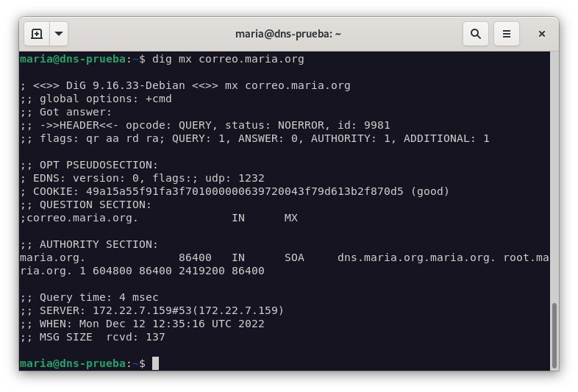Click the cursor at the bottom prompt

(155, 363)
